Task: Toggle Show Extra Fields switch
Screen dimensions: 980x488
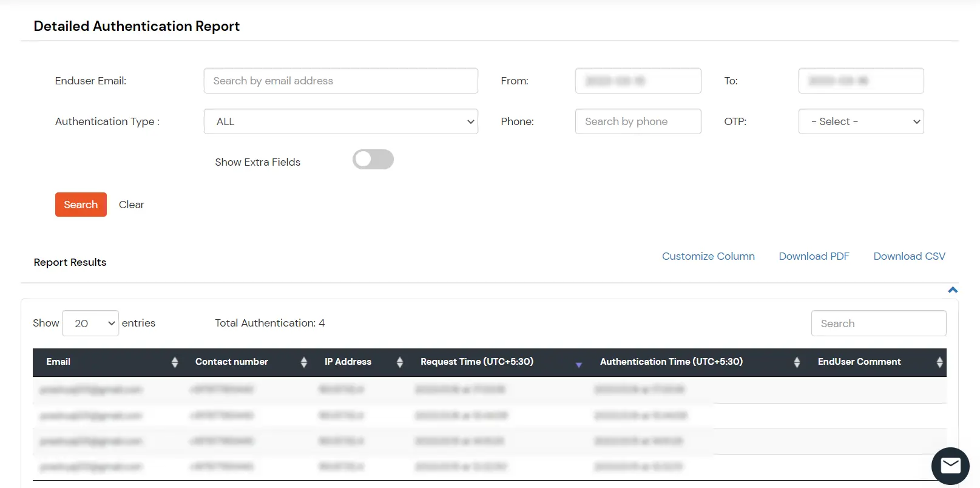Action: point(373,160)
